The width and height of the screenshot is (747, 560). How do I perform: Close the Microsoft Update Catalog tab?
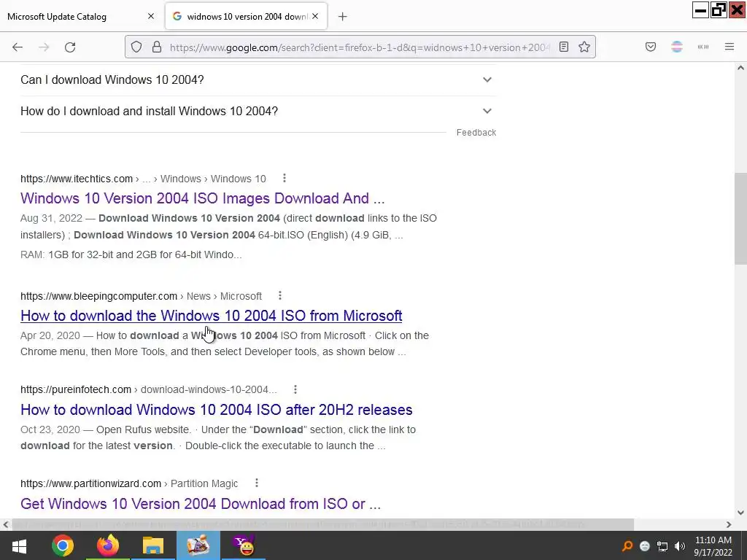(151, 16)
